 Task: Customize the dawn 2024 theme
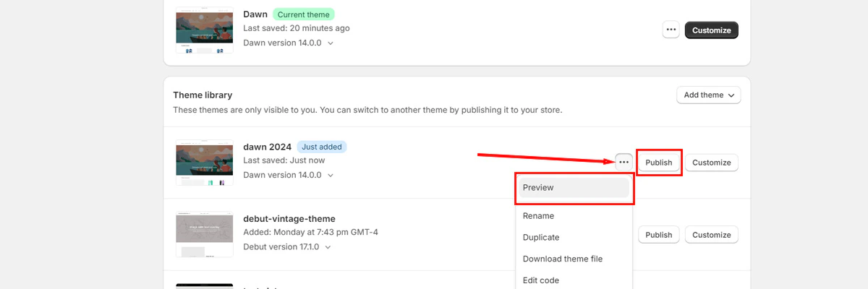[712, 163]
